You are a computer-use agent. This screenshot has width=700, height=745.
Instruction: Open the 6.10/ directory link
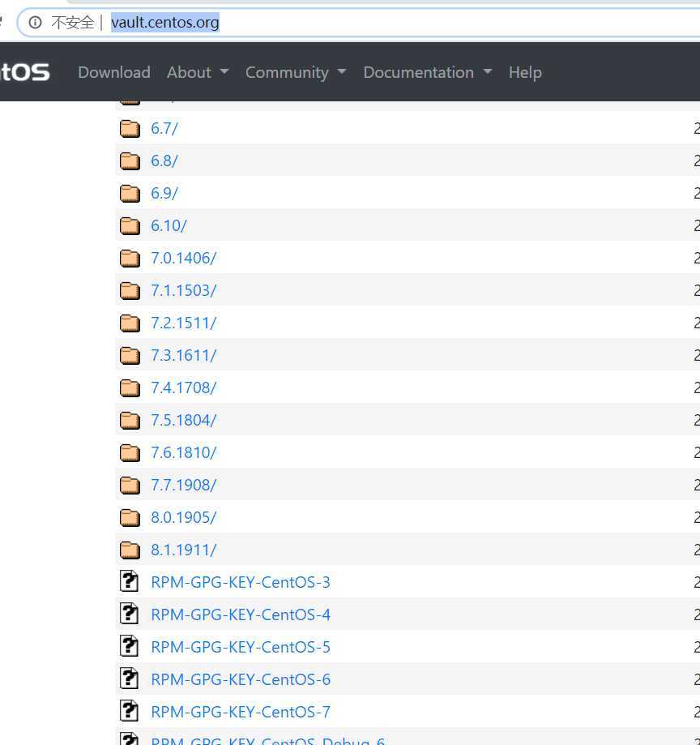[169, 225]
